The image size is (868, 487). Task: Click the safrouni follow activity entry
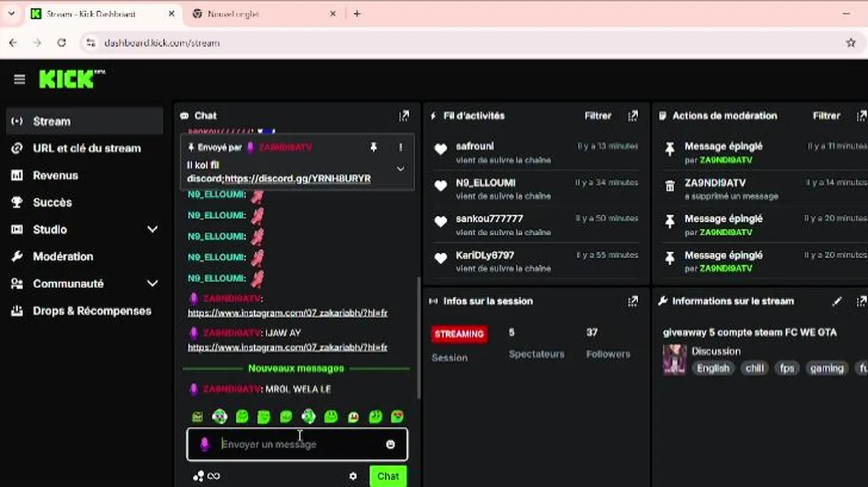tap(537, 153)
